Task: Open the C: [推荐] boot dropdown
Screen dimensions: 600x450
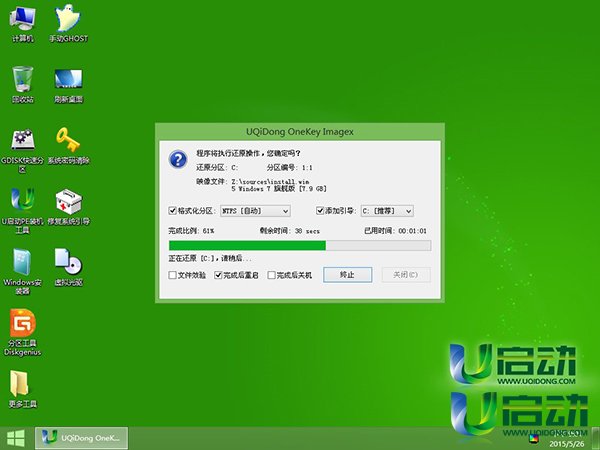Action: pos(387,211)
